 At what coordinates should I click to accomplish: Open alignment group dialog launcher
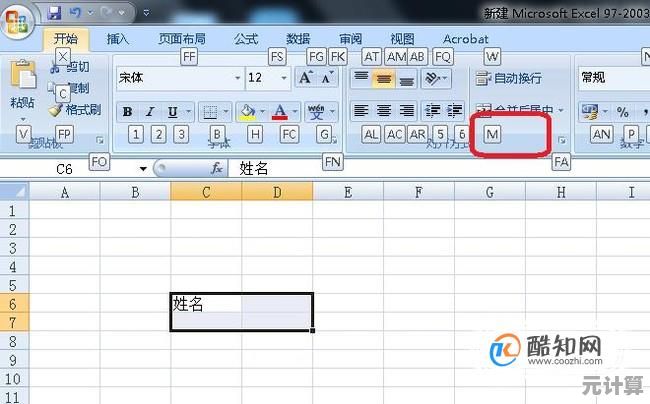[x=562, y=140]
